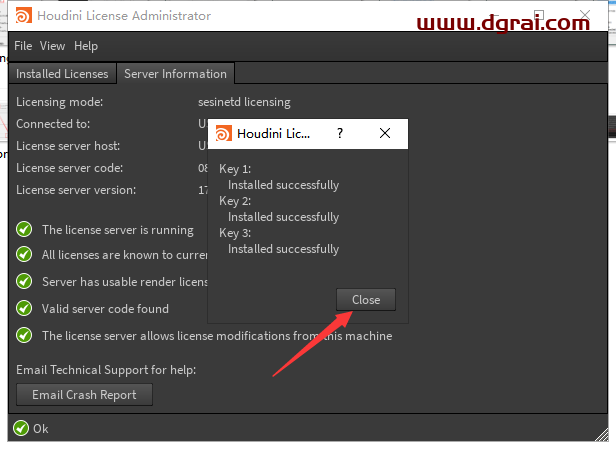The image size is (616, 449).
Task: Click the 'Connected to:' label
Action: pos(53,124)
